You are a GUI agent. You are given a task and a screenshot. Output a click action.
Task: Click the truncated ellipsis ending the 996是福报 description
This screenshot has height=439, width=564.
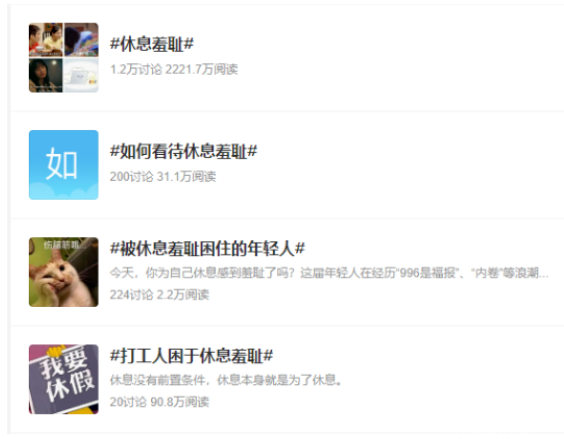pyautogui.click(x=544, y=274)
